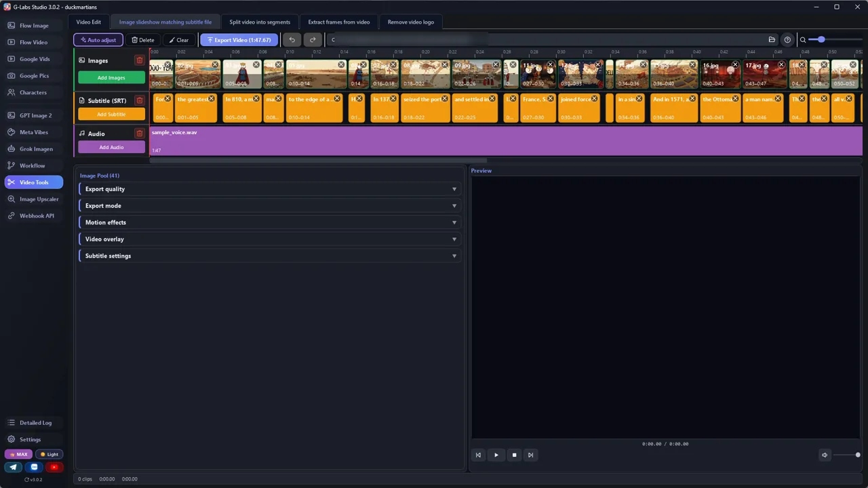Select the sample_voice.wav audio clip
The image size is (868, 488).
pyautogui.click(x=506, y=141)
